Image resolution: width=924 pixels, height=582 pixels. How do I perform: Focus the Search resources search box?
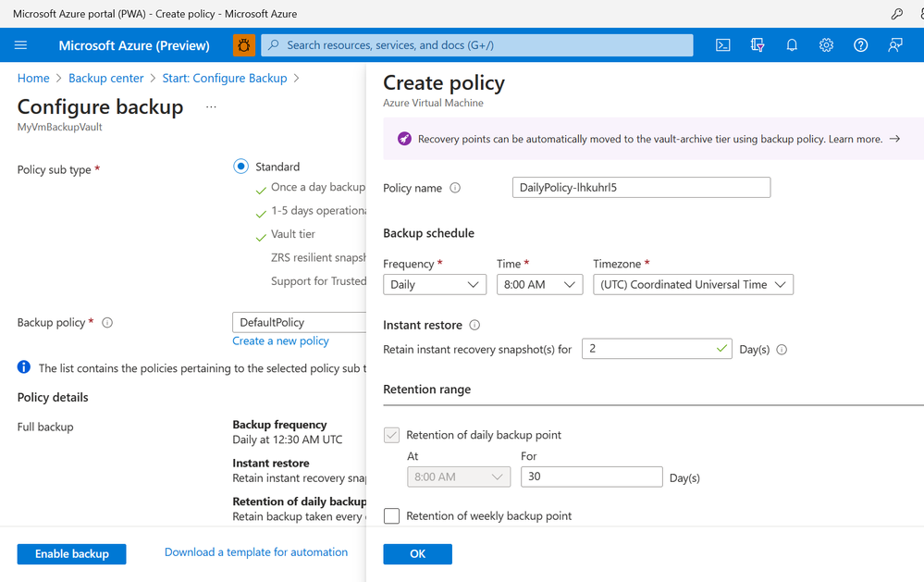(x=476, y=45)
